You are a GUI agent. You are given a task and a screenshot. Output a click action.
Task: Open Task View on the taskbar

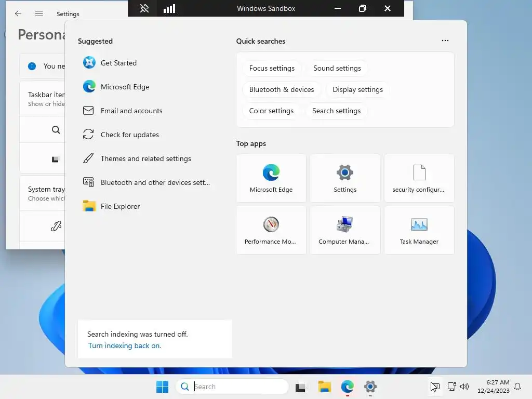tap(300, 387)
